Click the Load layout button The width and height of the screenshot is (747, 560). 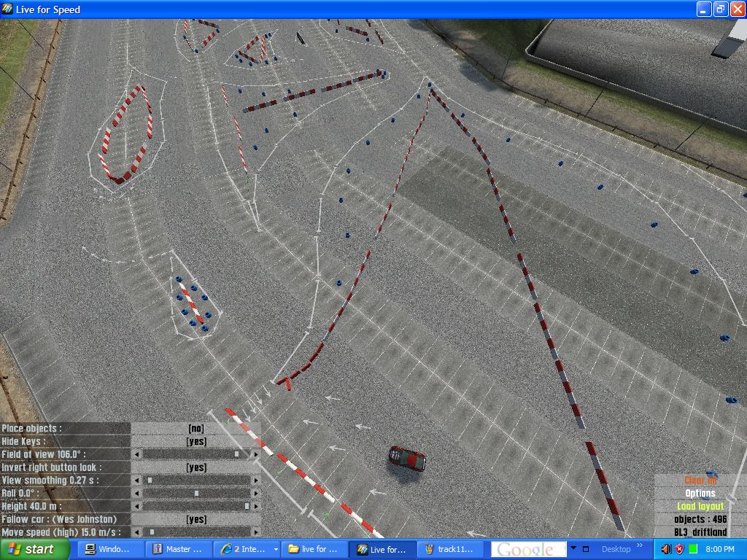pos(700,506)
